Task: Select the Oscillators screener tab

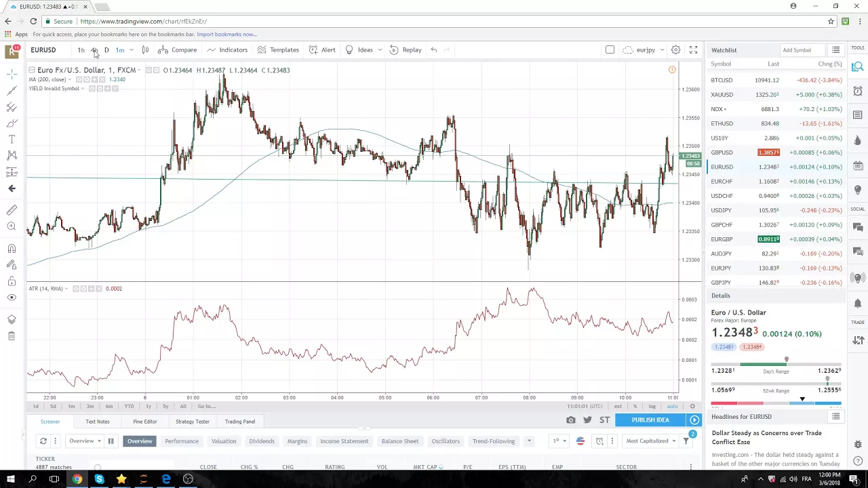Action: 446,441
